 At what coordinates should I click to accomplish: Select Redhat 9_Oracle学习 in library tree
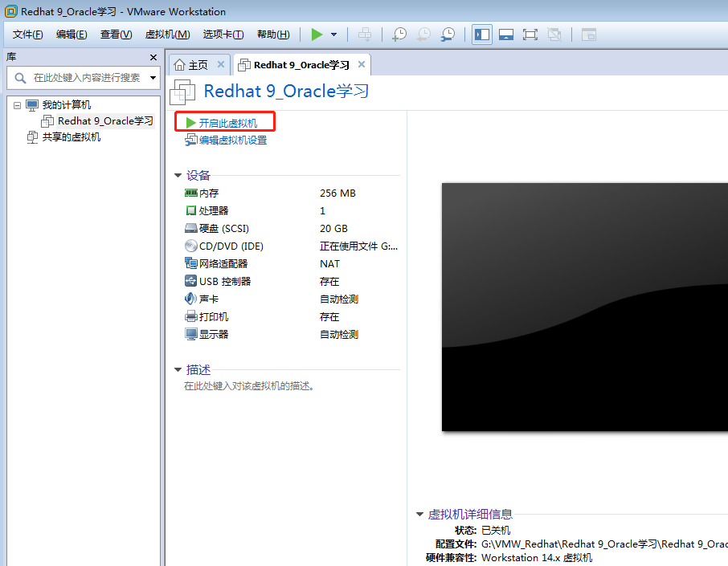105,121
